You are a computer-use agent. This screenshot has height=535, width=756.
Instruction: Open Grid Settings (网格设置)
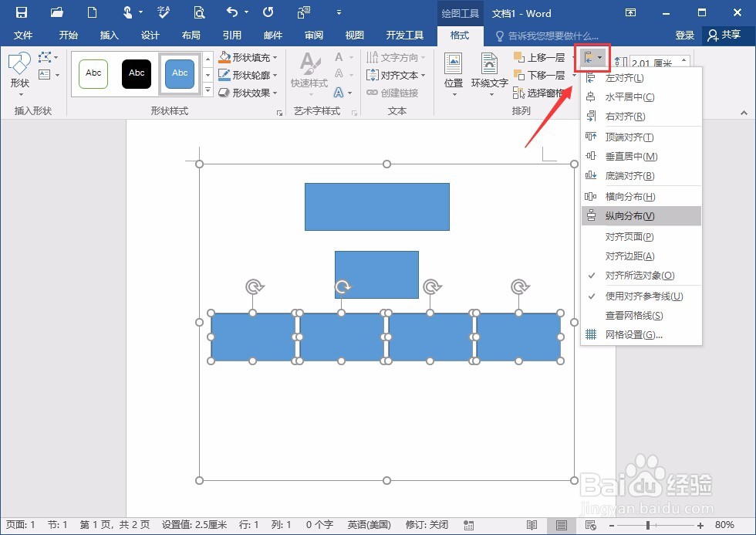(x=641, y=334)
